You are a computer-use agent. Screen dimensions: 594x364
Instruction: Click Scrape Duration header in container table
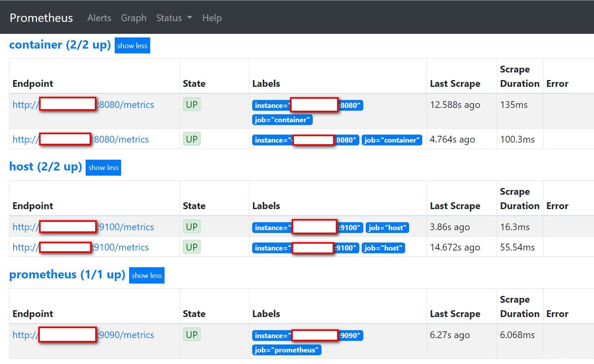click(520, 76)
